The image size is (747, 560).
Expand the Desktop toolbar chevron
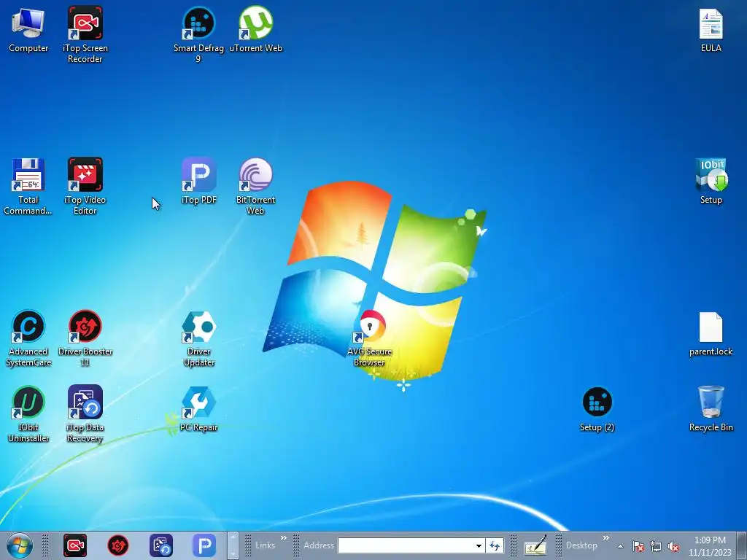pos(606,538)
